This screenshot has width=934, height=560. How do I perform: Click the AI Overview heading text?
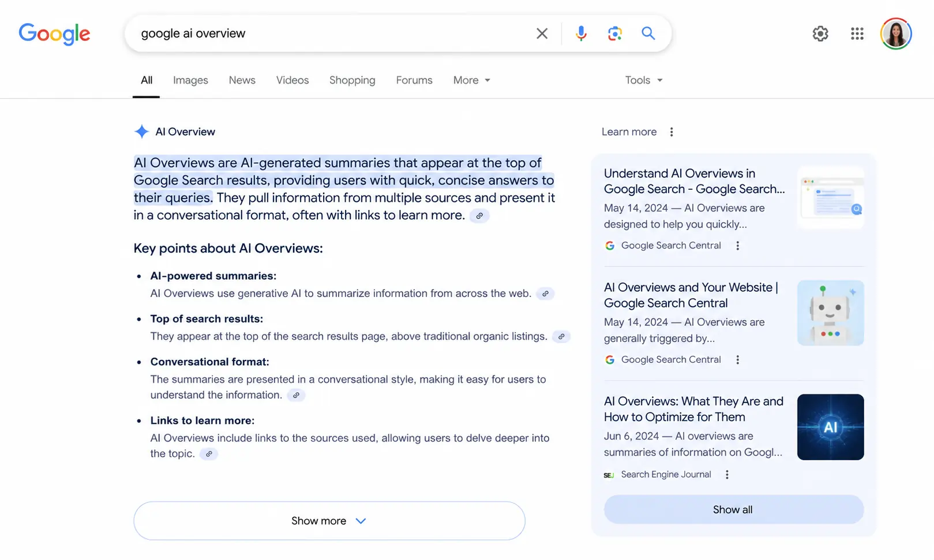click(185, 132)
